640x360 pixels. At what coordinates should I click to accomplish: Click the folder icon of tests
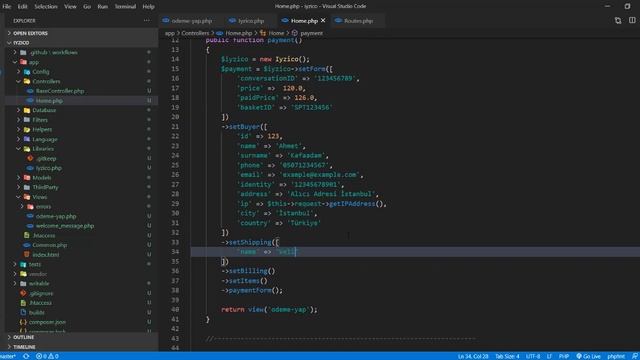tap(23, 264)
